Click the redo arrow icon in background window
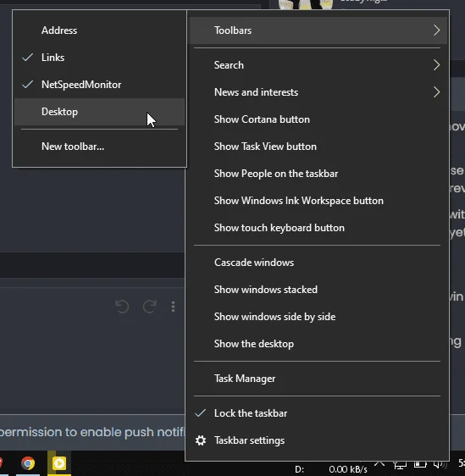 tap(150, 307)
